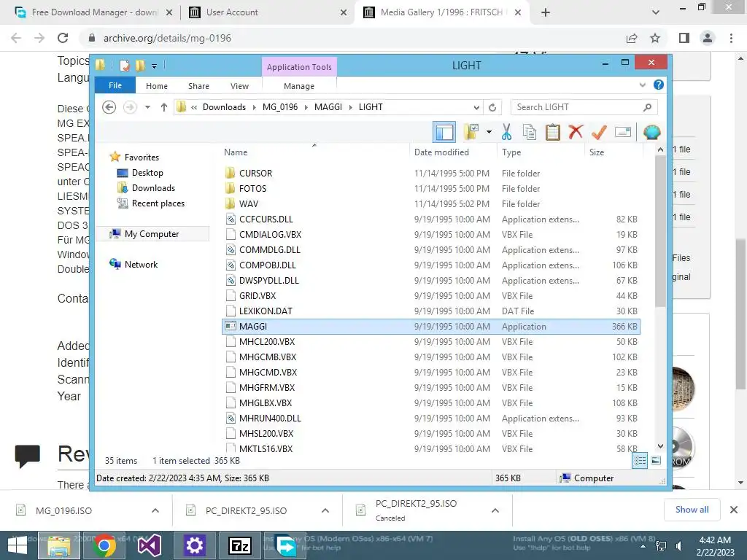Open first PC_DIREKT2_95.ISO download options chevron

click(x=325, y=510)
